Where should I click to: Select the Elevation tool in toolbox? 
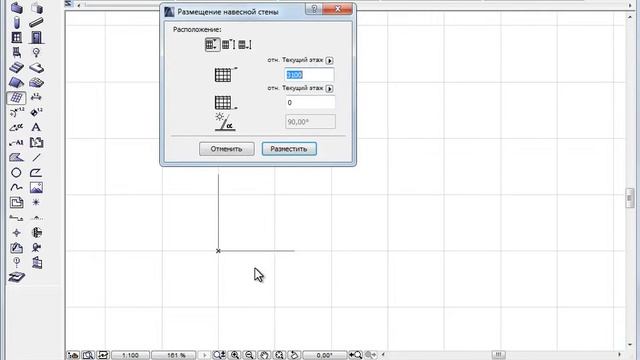[36, 218]
